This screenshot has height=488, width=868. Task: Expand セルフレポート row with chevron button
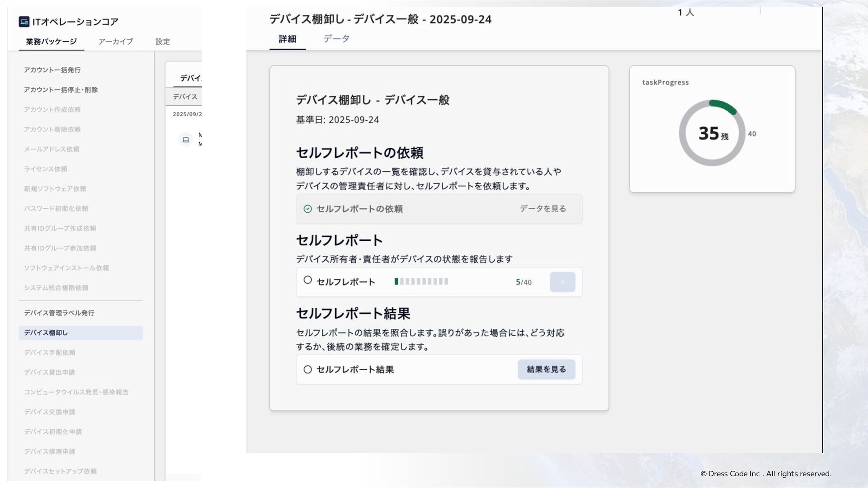click(562, 282)
